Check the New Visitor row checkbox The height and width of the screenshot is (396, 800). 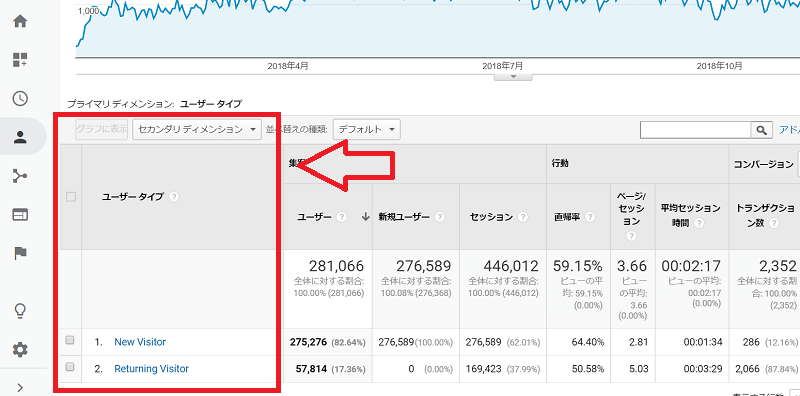(70, 340)
